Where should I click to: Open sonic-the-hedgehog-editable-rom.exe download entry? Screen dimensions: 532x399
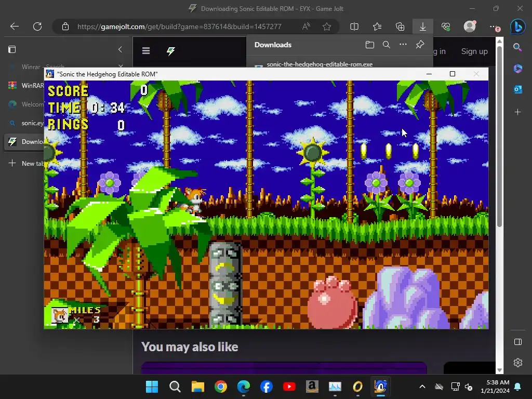[320, 64]
